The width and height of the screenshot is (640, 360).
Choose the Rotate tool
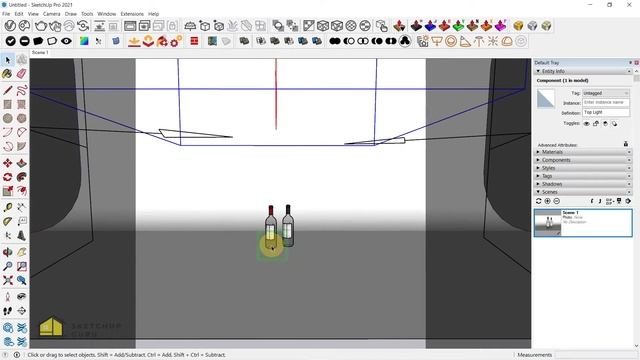tap(7, 177)
